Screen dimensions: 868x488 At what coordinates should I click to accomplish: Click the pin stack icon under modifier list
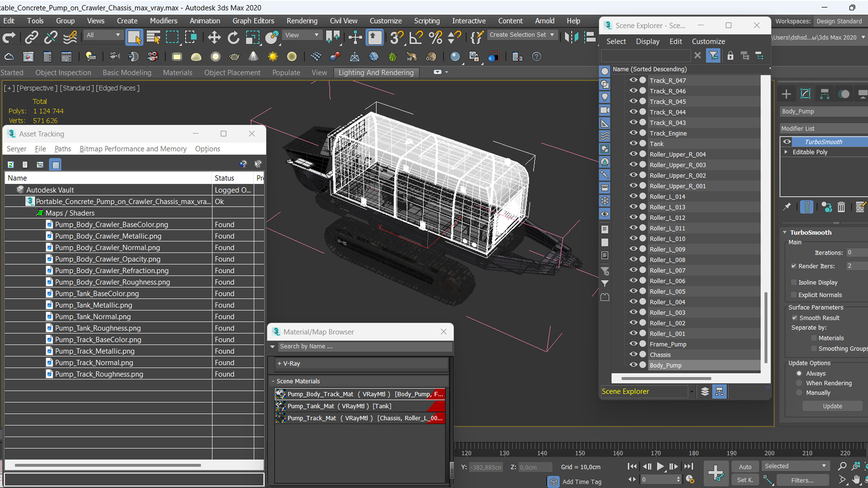point(787,207)
